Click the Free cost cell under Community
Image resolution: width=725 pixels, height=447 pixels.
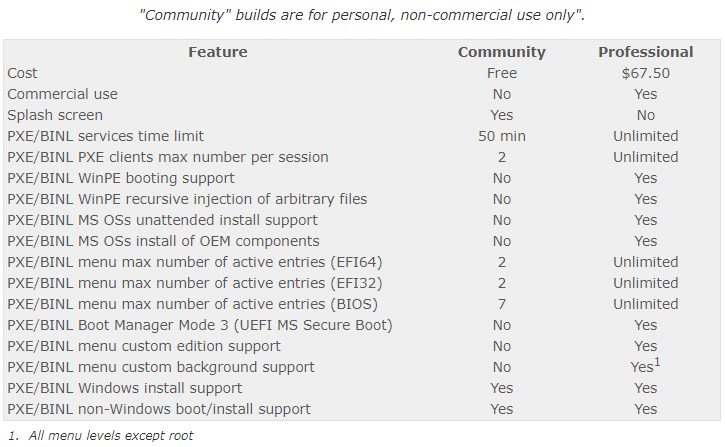pyautogui.click(x=502, y=73)
